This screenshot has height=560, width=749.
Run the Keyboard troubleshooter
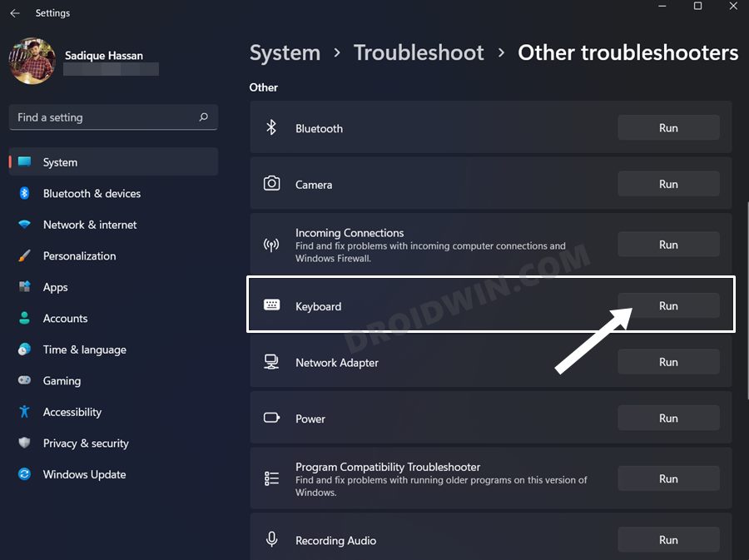point(668,305)
